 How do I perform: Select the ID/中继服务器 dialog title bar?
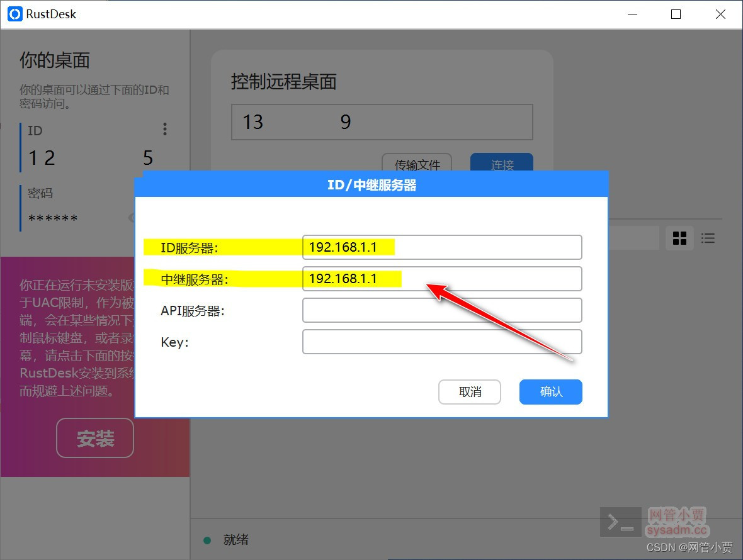coord(371,184)
